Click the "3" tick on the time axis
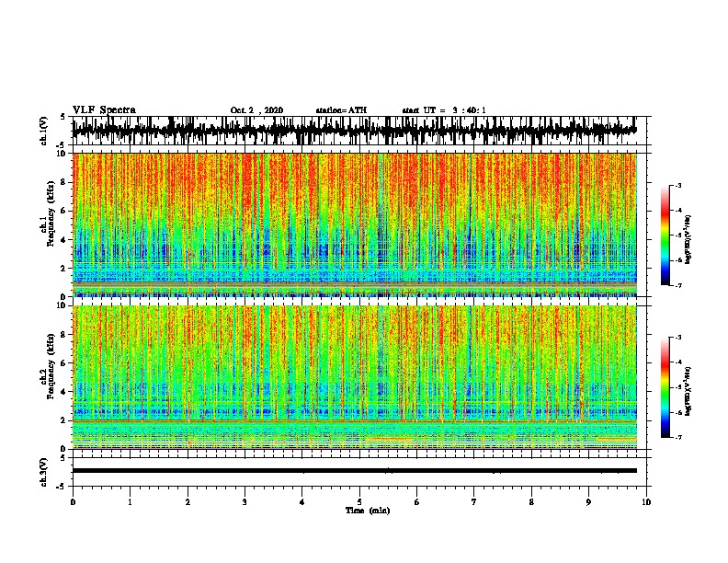This screenshot has height=563, width=728. point(245,502)
